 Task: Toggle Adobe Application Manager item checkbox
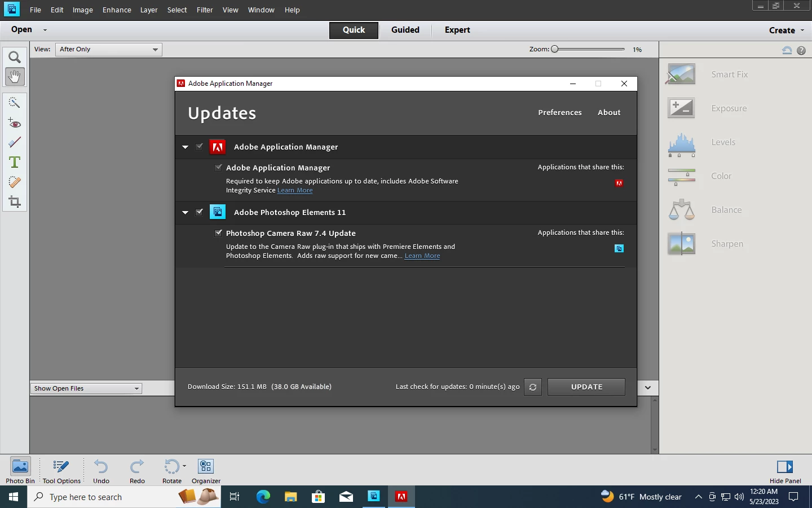[x=218, y=168]
